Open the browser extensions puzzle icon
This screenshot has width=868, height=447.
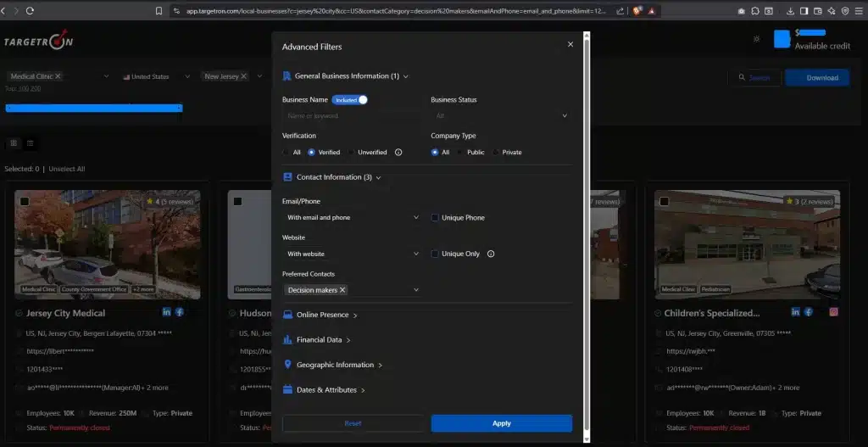pos(755,10)
